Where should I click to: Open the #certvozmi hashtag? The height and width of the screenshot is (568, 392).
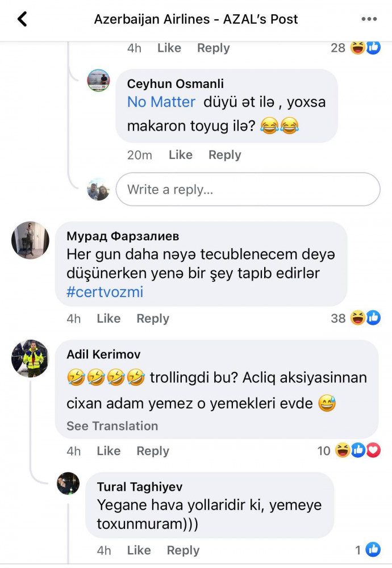point(105,292)
